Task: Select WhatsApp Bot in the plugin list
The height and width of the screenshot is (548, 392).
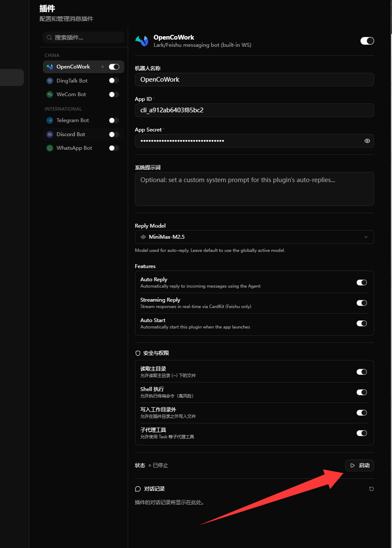Action: point(83,148)
